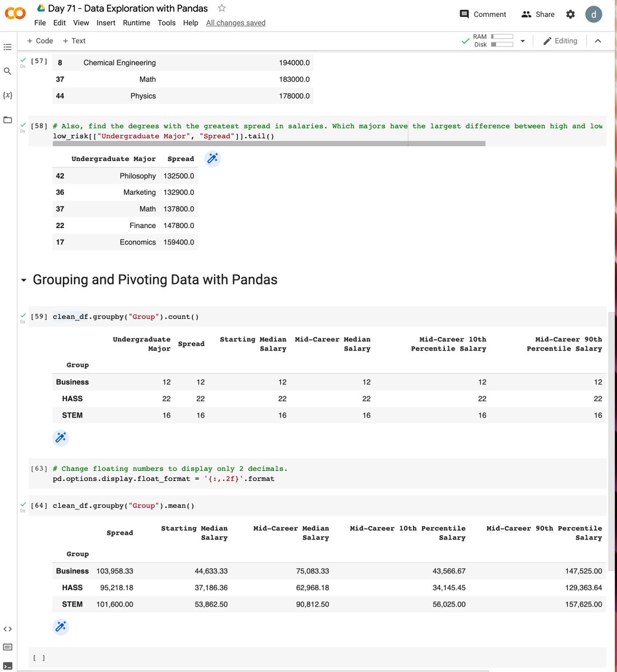Open the Command palette sidebar icon

pyautogui.click(x=8, y=647)
